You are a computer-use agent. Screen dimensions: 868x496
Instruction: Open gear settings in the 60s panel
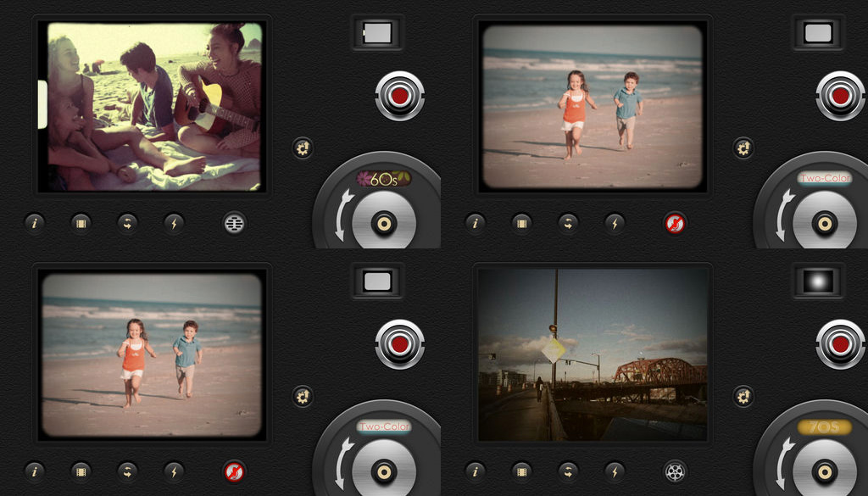(303, 148)
